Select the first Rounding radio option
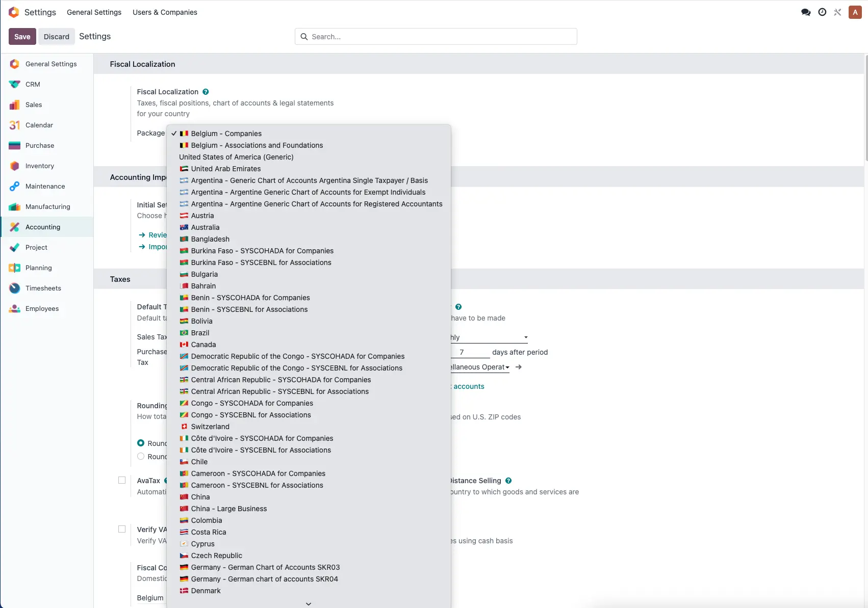Viewport: 868px width, 608px height. 141,443
